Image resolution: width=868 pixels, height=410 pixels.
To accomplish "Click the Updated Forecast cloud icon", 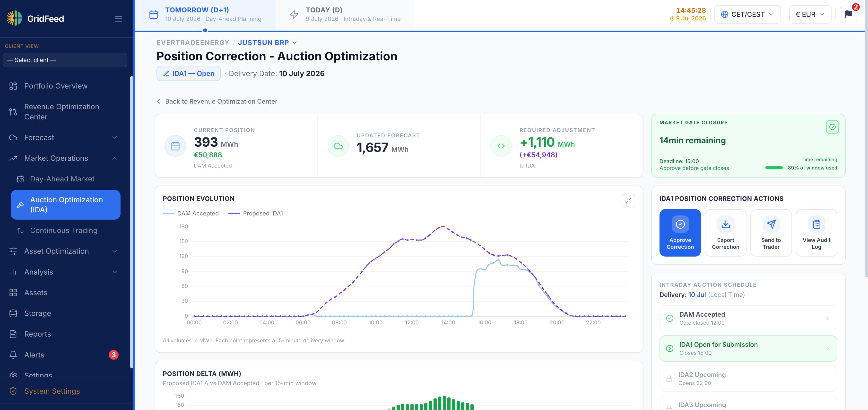I will pos(338,146).
